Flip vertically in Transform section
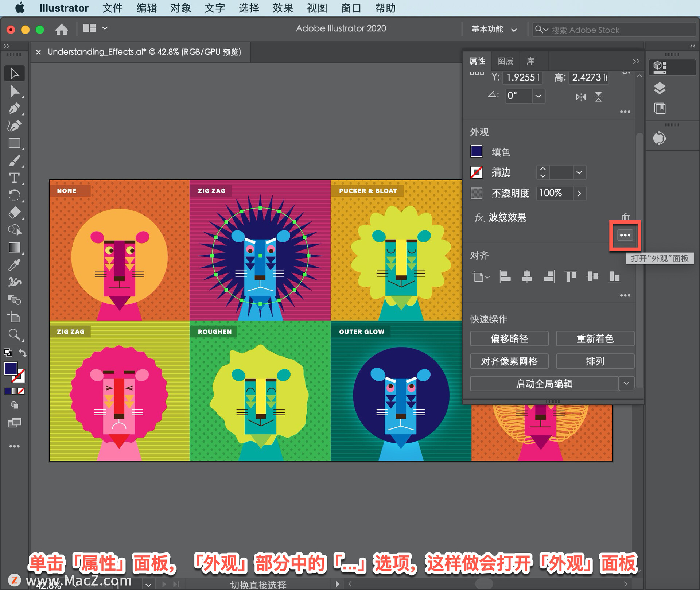This screenshot has width=700, height=590. click(598, 97)
